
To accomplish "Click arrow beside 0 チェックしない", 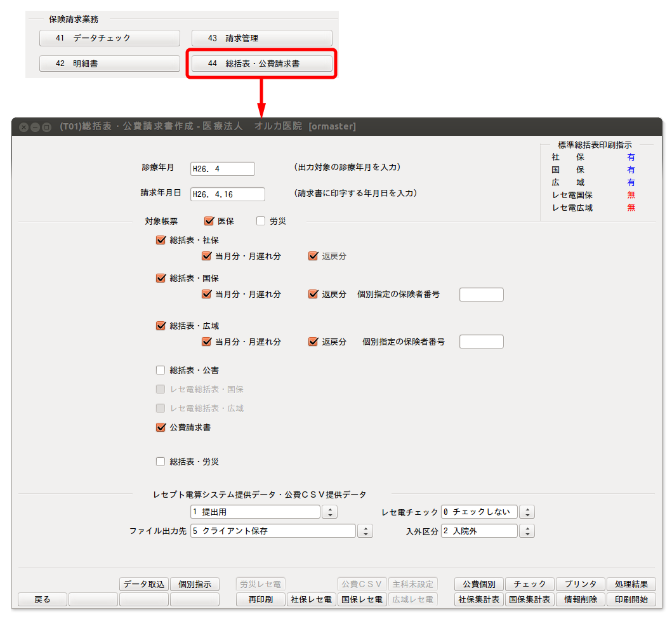I will point(527,512).
